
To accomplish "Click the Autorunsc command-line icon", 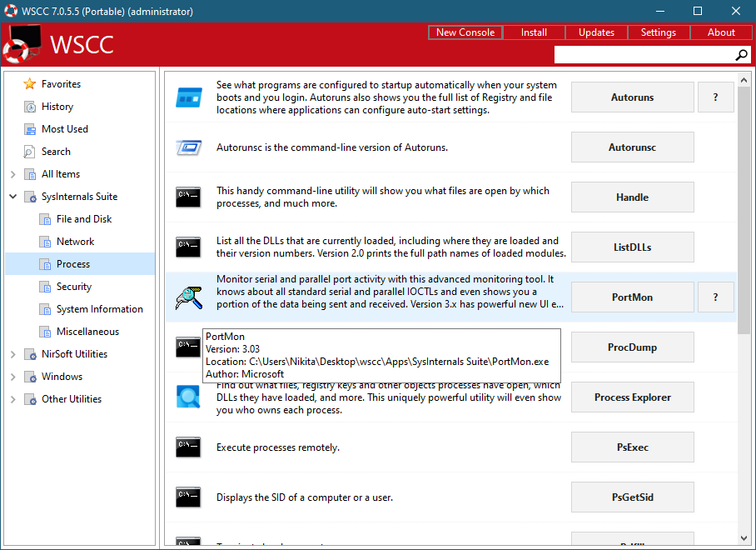I will point(188,147).
